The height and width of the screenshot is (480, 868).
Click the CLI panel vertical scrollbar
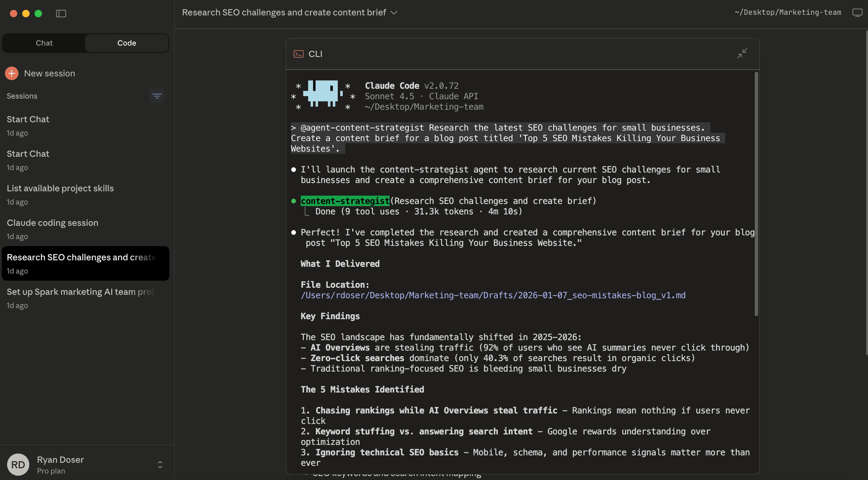coord(756,194)
